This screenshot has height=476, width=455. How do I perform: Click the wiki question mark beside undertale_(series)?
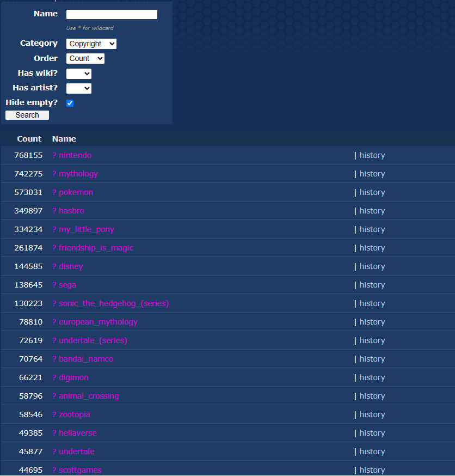tap(54, 340)
